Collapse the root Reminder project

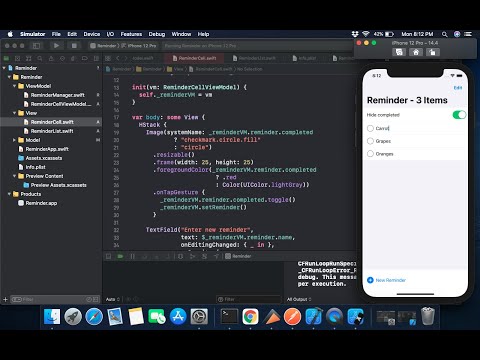click(x=4, y=68)
